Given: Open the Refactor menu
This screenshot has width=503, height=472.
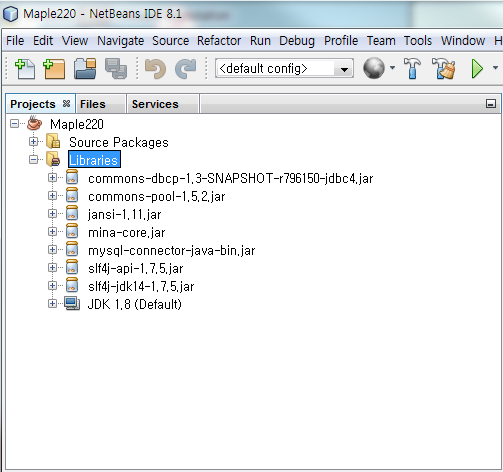Looking at the screenshot, I should (219, 41).
